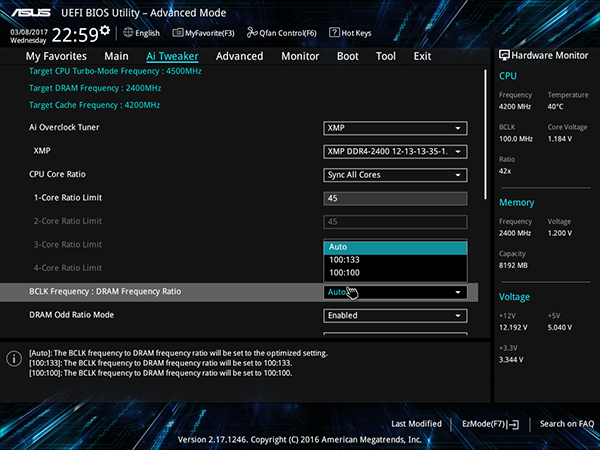Select Auto in the ratio list
Screen dimensions: 600x450
[x=395, y=247]
